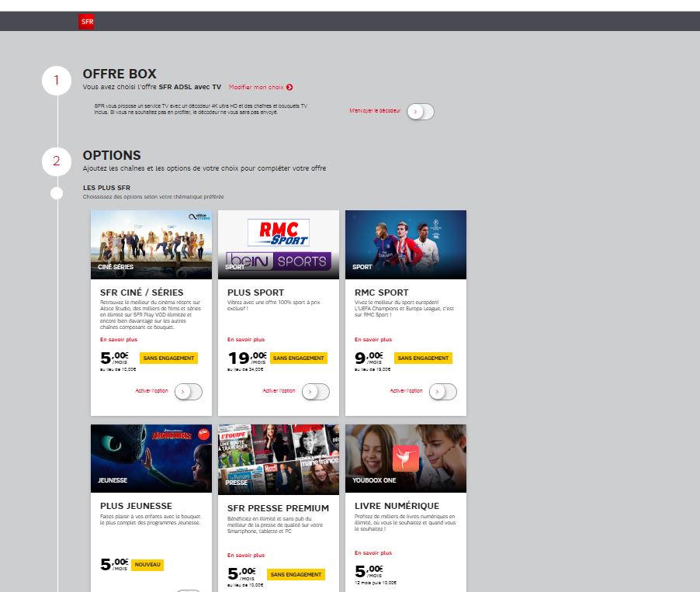Click Sans Engagement badge under RMC Sport

tap(423, 358)
